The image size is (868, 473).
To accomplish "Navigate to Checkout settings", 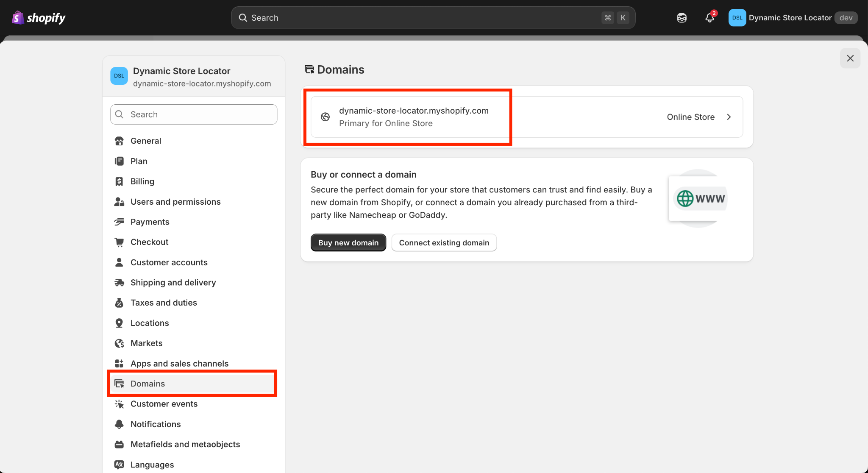I will 193,242.
